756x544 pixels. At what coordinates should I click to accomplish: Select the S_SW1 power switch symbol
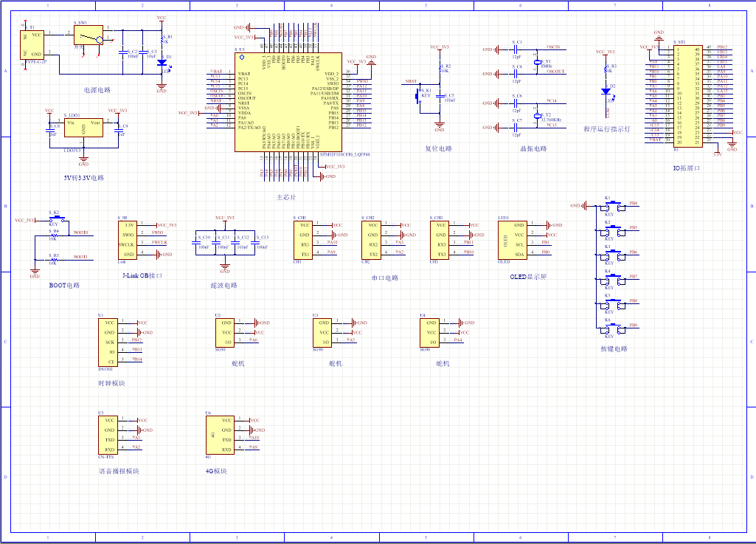coord(89,35)
